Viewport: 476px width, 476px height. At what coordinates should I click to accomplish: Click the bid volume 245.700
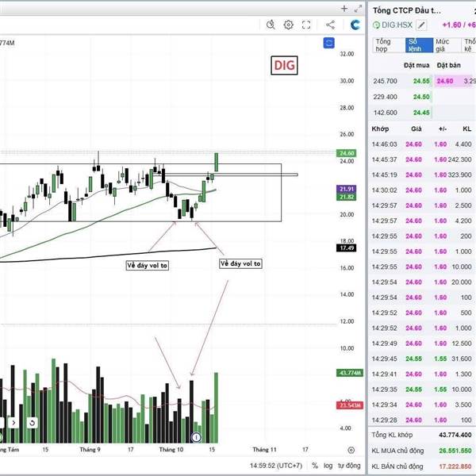(x=385, y=81)
